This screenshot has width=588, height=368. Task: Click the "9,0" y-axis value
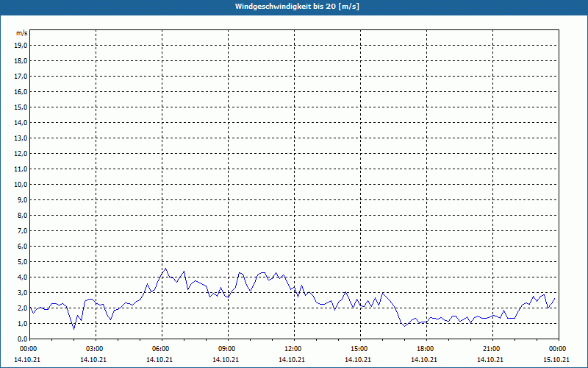pyautogui.click(x=22, y=199)
